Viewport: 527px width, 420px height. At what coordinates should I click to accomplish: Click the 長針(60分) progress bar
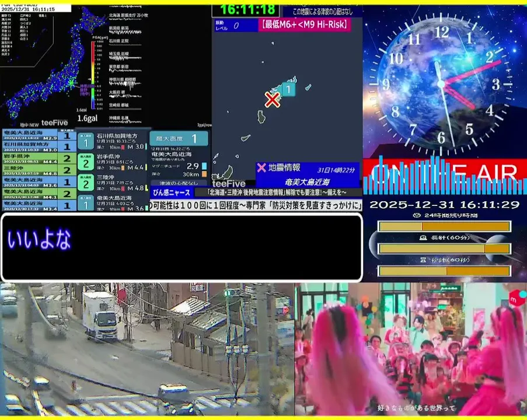tap(445, 249)
